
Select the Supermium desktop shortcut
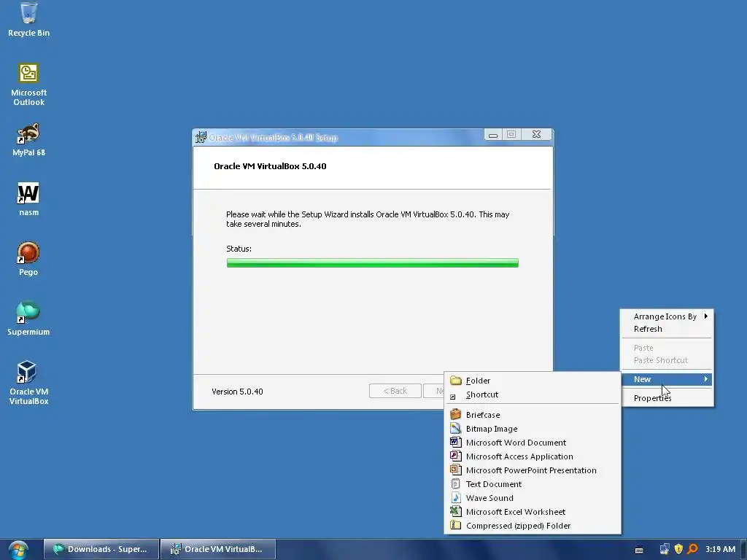[28, 319]
